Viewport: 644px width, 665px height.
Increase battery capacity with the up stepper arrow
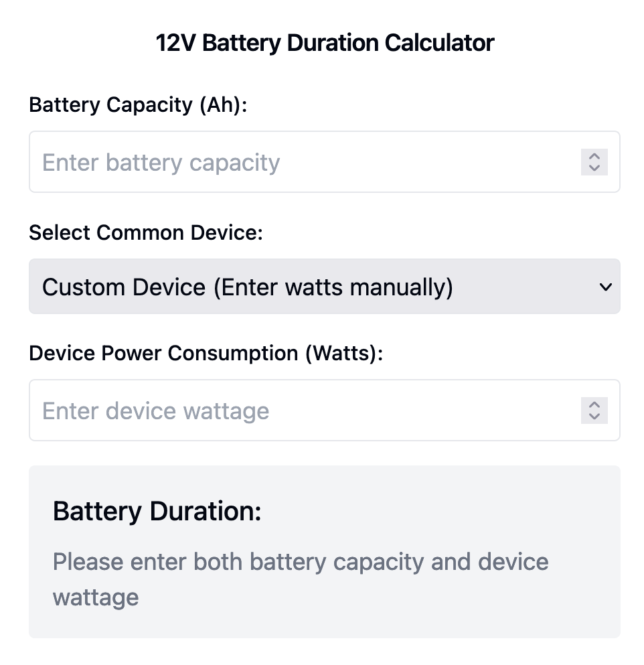(x=594, y=155)
